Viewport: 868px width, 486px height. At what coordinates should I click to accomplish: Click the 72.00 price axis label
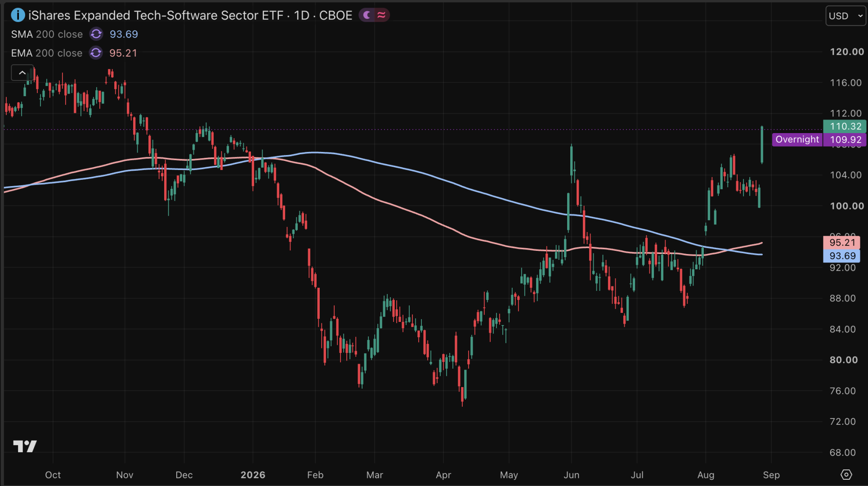click(842, 422)
